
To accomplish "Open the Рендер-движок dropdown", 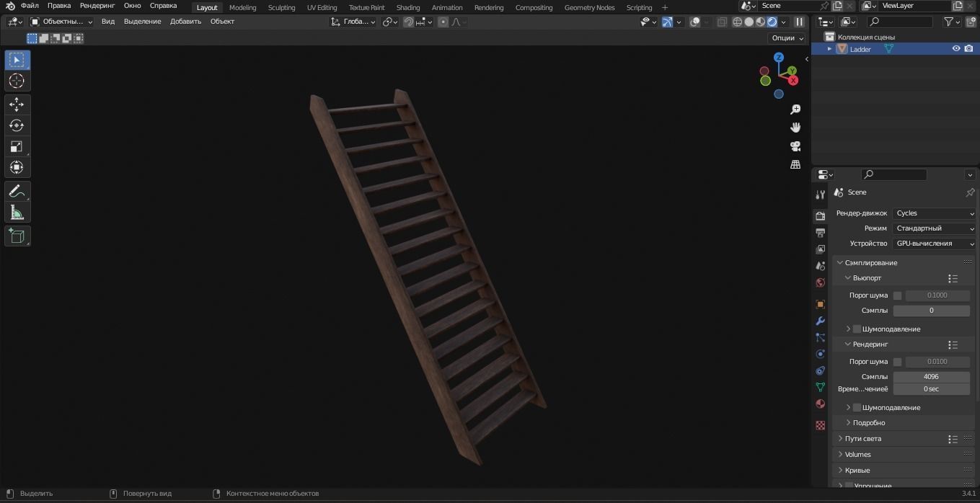I will (x=934, y=213).
